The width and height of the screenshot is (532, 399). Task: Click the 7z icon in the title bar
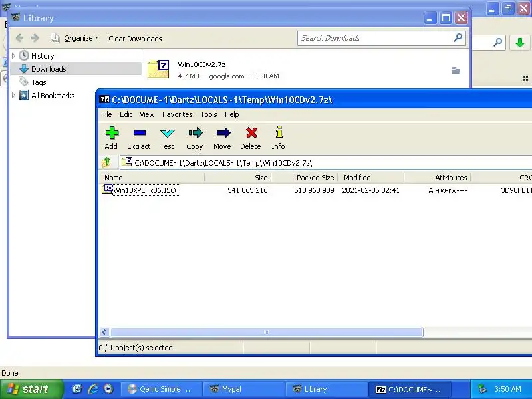(x=104, y=99)
